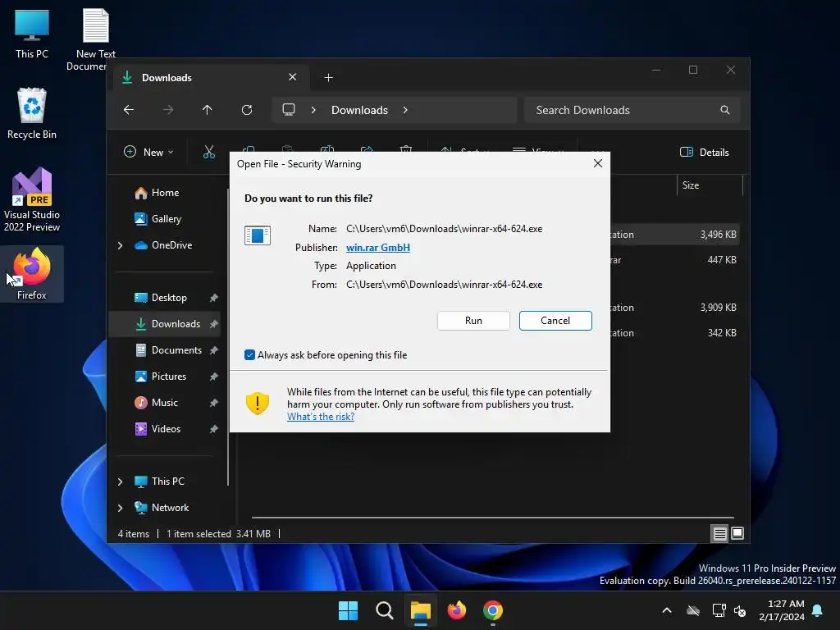
Task: Select Downloads in the navigation pane
Action: click(x=164, y=323)
